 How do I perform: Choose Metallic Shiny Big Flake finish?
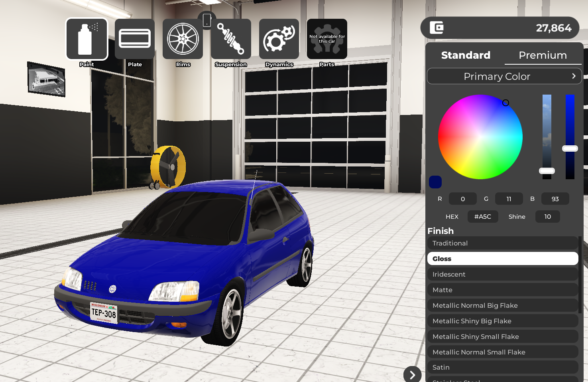click(502, 321)
